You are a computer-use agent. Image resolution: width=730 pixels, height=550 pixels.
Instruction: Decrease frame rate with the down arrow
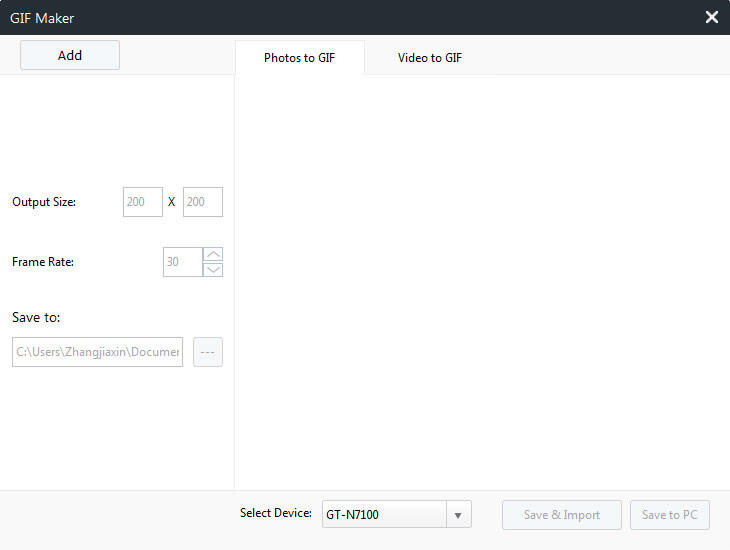pyautogui.click(x=213, y=269)
